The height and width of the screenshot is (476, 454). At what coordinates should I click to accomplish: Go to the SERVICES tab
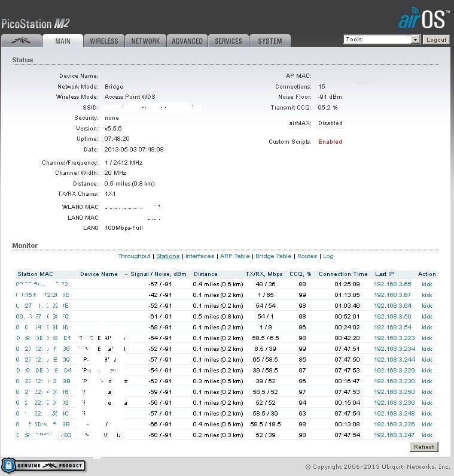pyautogui.click(x=228, y=41)
